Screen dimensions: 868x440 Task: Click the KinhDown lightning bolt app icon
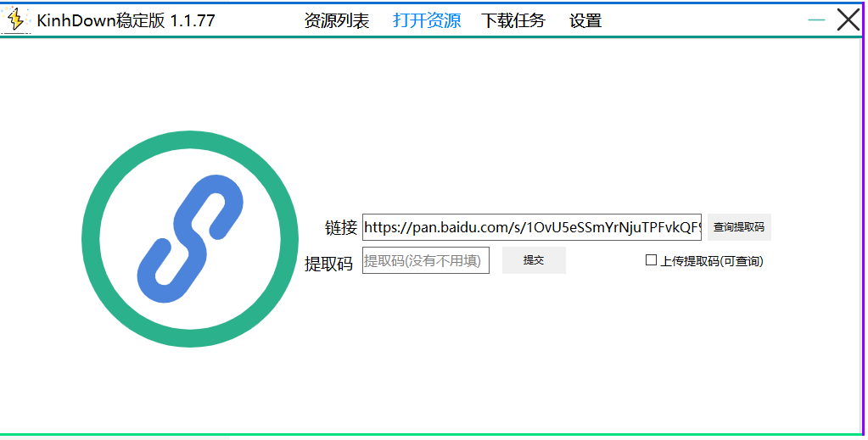(16, 19)
